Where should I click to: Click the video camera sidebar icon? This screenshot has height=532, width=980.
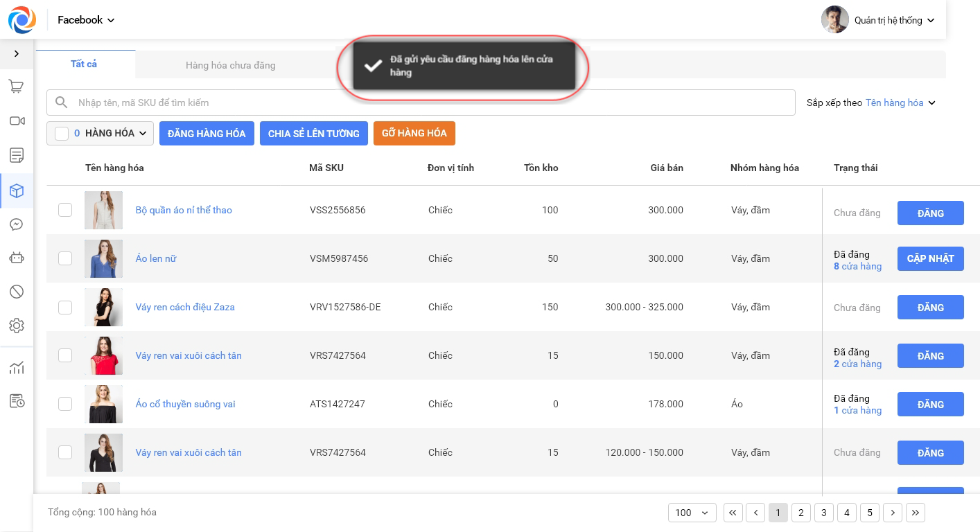coord(17,121)
